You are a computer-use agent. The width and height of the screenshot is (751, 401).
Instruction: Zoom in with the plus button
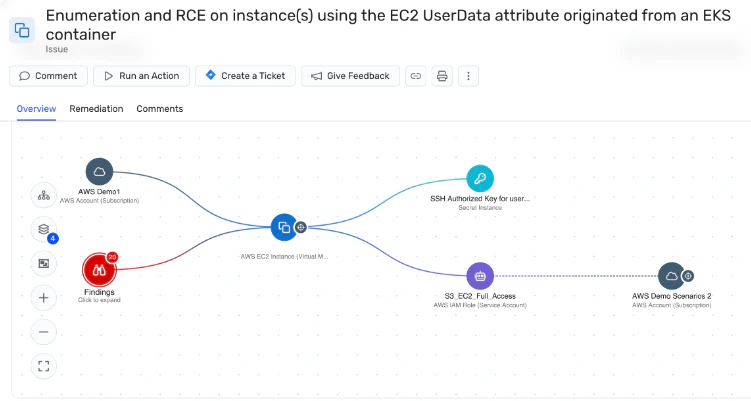pos(44,298)
